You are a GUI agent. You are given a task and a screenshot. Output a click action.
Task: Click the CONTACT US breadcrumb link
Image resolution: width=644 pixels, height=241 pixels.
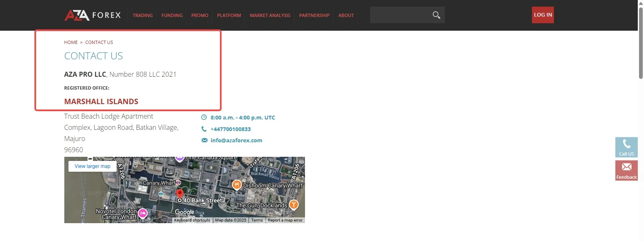(x=99, y=42)
